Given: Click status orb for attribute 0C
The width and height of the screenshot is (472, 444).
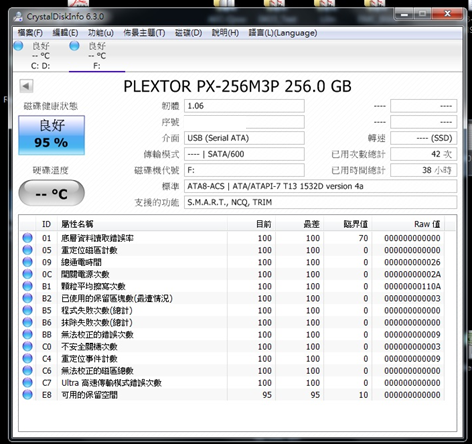Looking at the screenshot, I should [x=27, y=274].
